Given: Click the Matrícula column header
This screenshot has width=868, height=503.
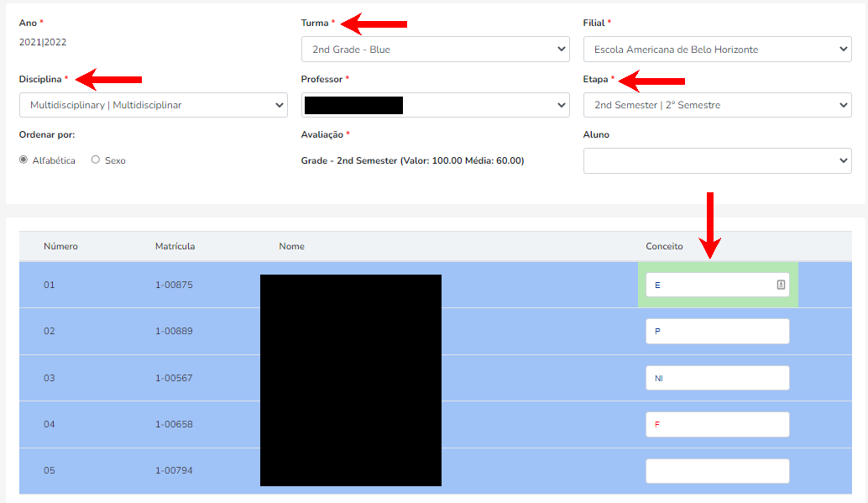Looking at the screenshot, I should coord(175,246).
